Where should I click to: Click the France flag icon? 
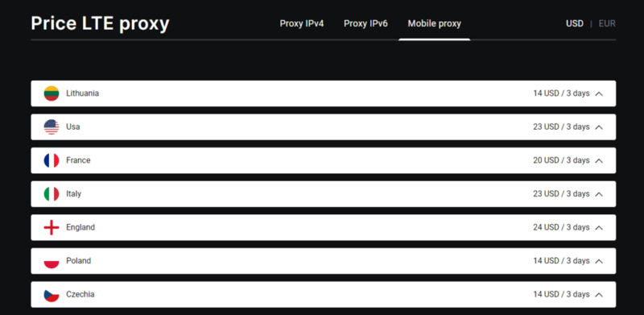52,160
